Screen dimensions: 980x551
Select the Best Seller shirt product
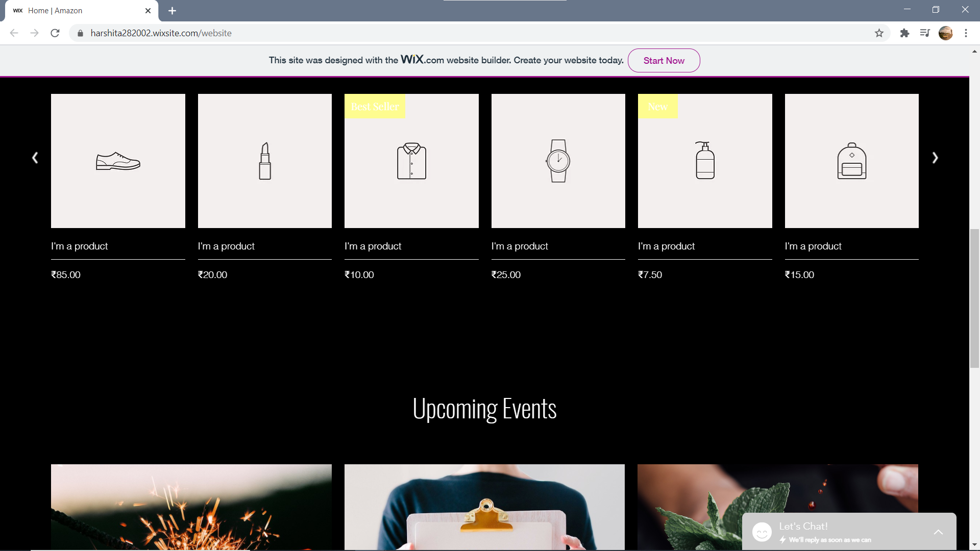[411, 161]
